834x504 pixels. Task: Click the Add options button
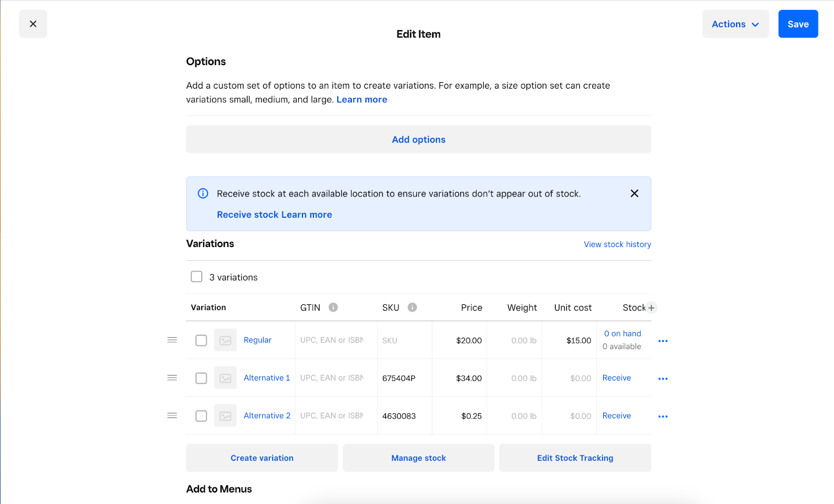(418, 139)
